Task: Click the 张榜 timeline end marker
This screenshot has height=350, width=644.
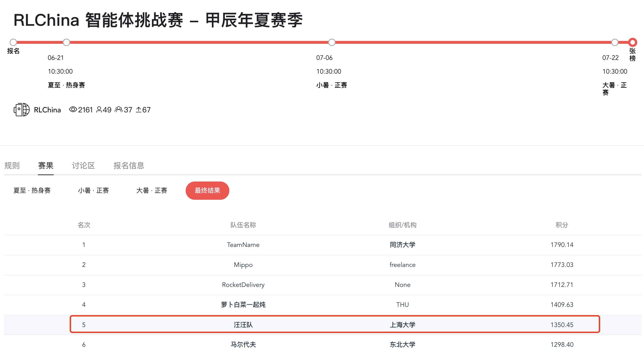Action: pos(632,42)
